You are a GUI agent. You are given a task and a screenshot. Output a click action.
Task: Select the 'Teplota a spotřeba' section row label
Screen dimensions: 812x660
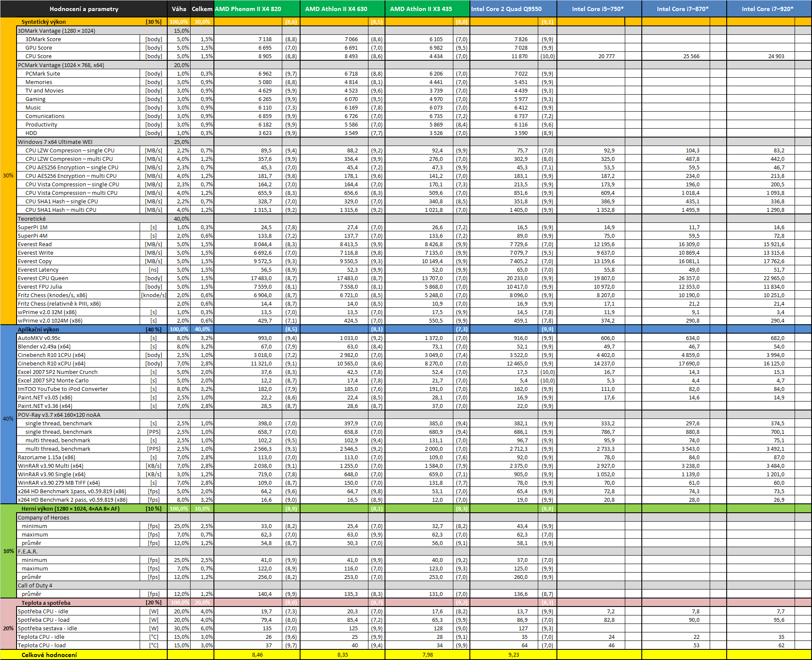click(x=46, y=603)
